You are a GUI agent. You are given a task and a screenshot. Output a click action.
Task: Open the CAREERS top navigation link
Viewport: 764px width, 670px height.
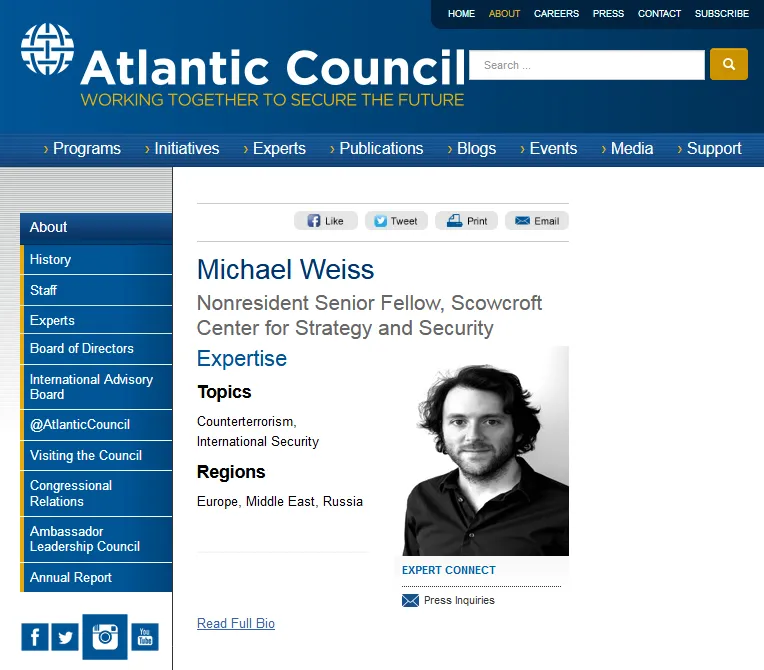coord(556,14)
